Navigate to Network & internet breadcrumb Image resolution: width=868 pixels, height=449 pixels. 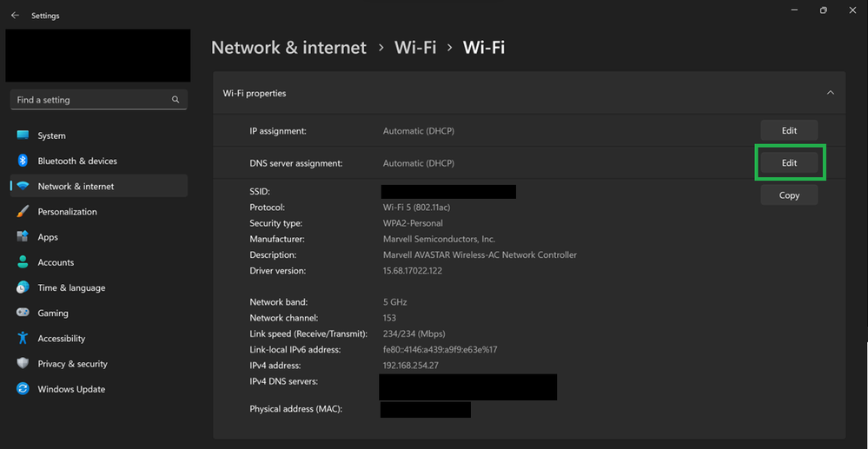tap(288, 48)
